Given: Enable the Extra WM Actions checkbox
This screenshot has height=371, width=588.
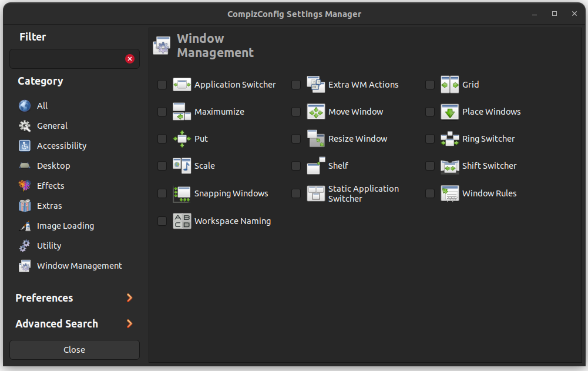Looking at the screenshot, I should pyautogui.click(x=296, y=85).
